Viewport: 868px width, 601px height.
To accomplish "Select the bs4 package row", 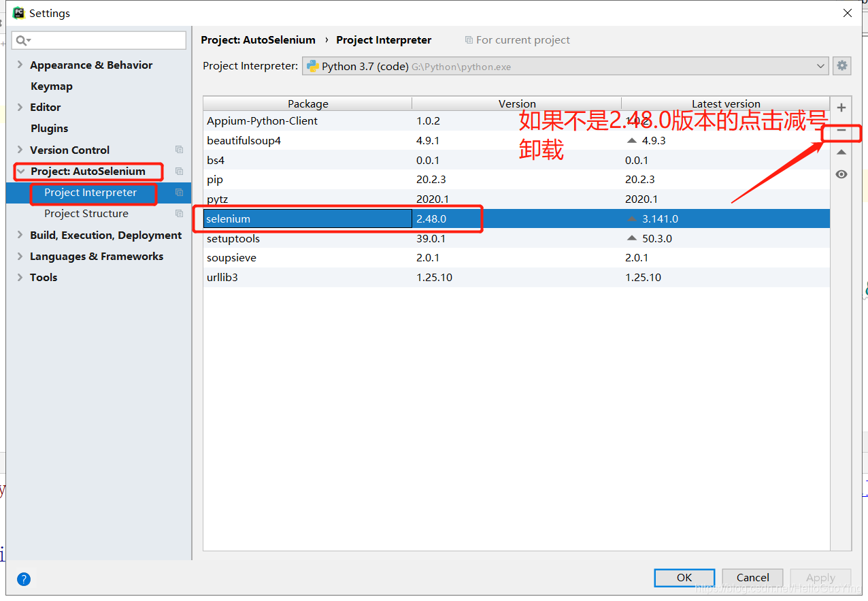I will [x=516, y=161].
